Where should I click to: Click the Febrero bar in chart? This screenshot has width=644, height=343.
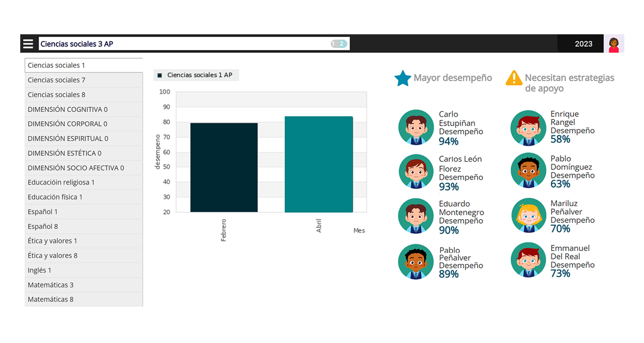tap(224, 168)
